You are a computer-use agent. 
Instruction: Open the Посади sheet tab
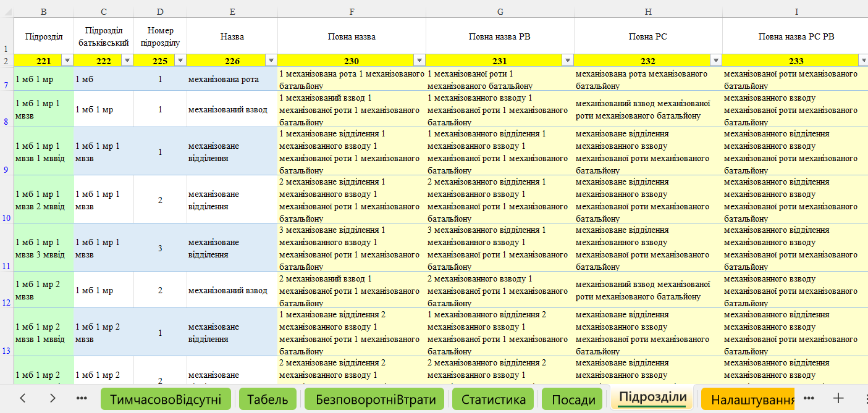pos(573,399)
